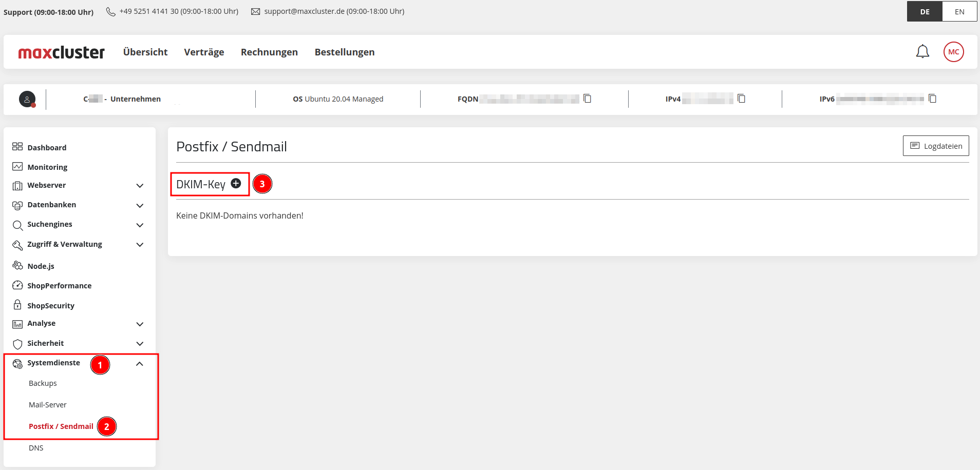The height and width of the screenshot is (470, 980).
Task: Click the phone icon in support bar
Action: click(110, 11)
